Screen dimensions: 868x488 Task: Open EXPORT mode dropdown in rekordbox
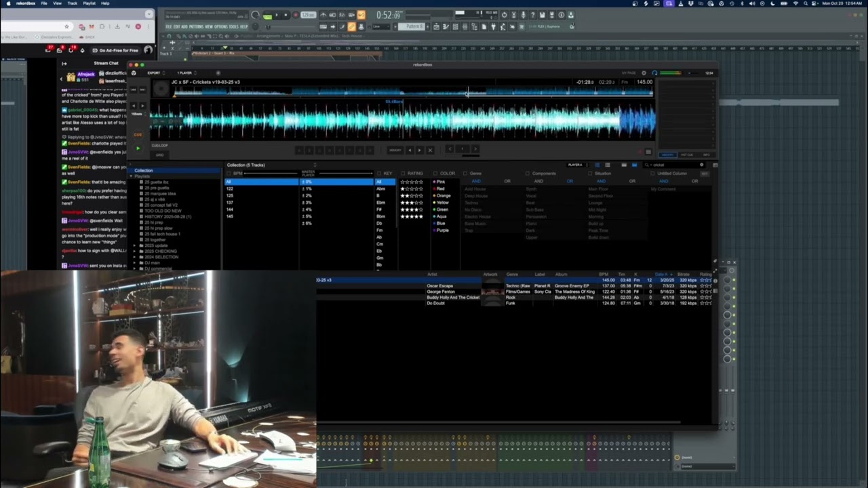155,73
